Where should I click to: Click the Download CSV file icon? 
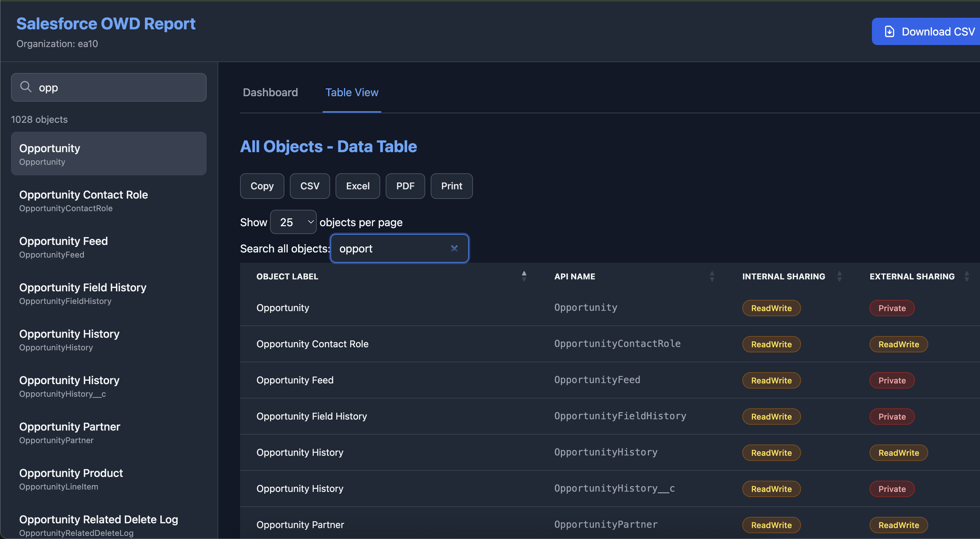click(x=889, y=31)
